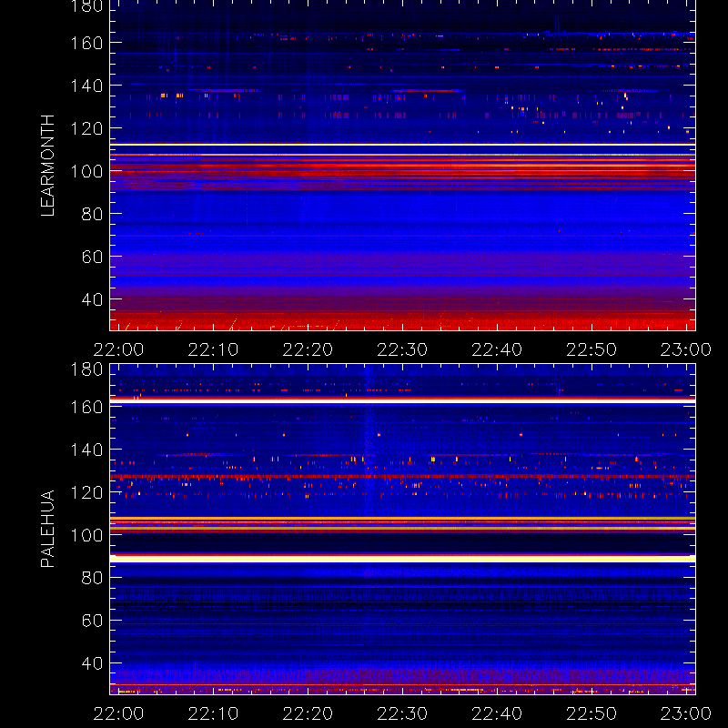Select the 140 frequency label on Palehua plot
Image resolution: width=728 pixels, height=728 pixels.
tap(86, 450)
